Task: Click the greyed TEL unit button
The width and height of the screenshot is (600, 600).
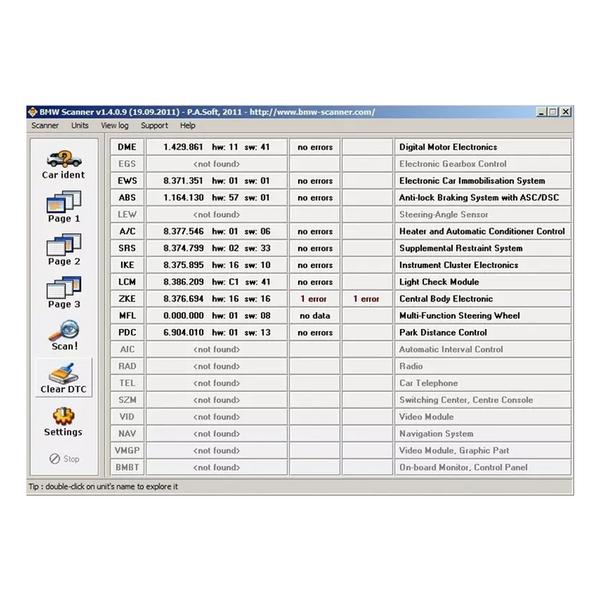Action: [127, 383]
